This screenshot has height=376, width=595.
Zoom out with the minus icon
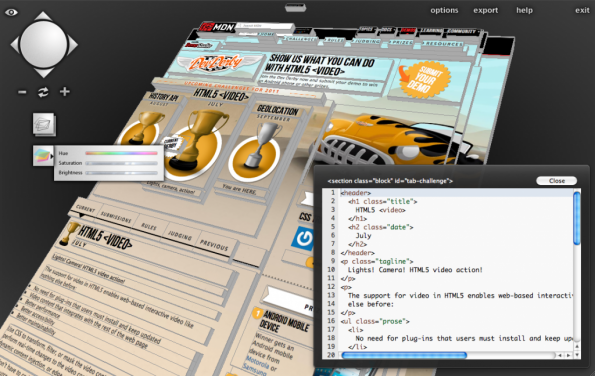click(x=22, y=92)
